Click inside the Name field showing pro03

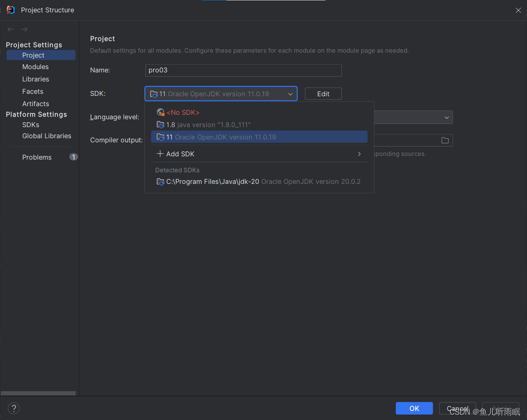(243, 70)
